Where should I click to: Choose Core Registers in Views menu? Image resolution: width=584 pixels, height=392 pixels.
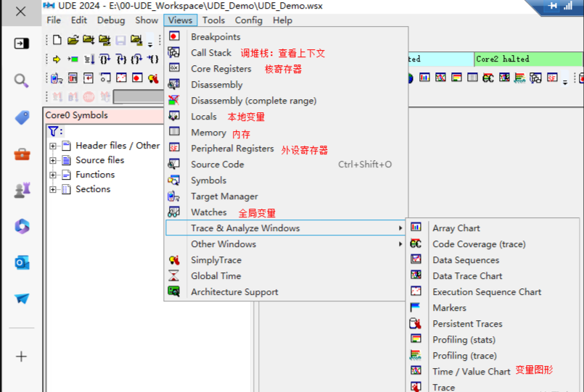pos(286,69)
